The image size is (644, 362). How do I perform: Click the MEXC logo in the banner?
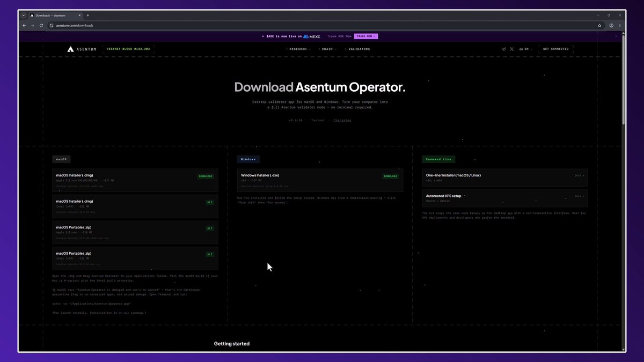(312, 36)
